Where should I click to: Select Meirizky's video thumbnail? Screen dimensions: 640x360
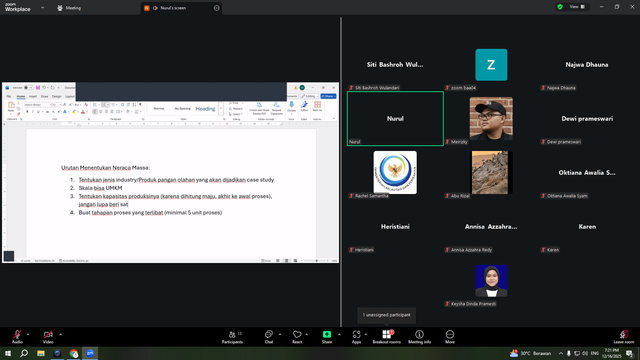pyautogui.click(x=491, y=118)
